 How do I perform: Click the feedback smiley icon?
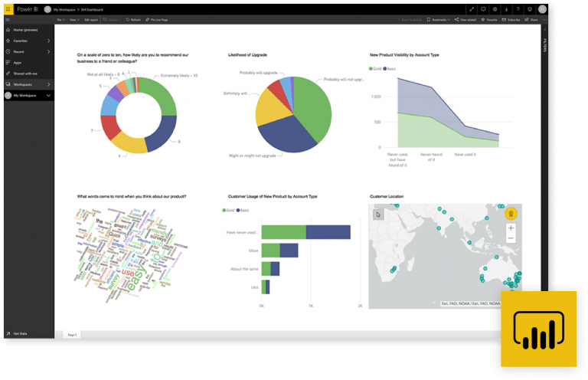click(530, 9)
